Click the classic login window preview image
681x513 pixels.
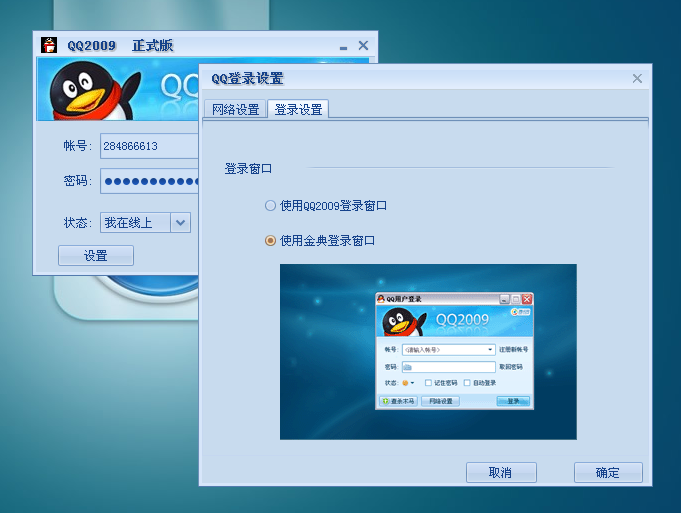click(428, 352)
